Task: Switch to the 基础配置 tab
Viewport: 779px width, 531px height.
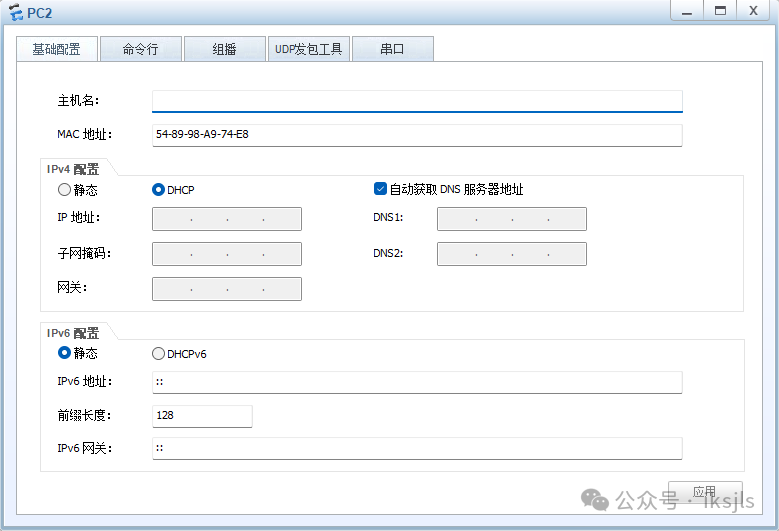Action: pyautogui.click(x=57, y=49)
